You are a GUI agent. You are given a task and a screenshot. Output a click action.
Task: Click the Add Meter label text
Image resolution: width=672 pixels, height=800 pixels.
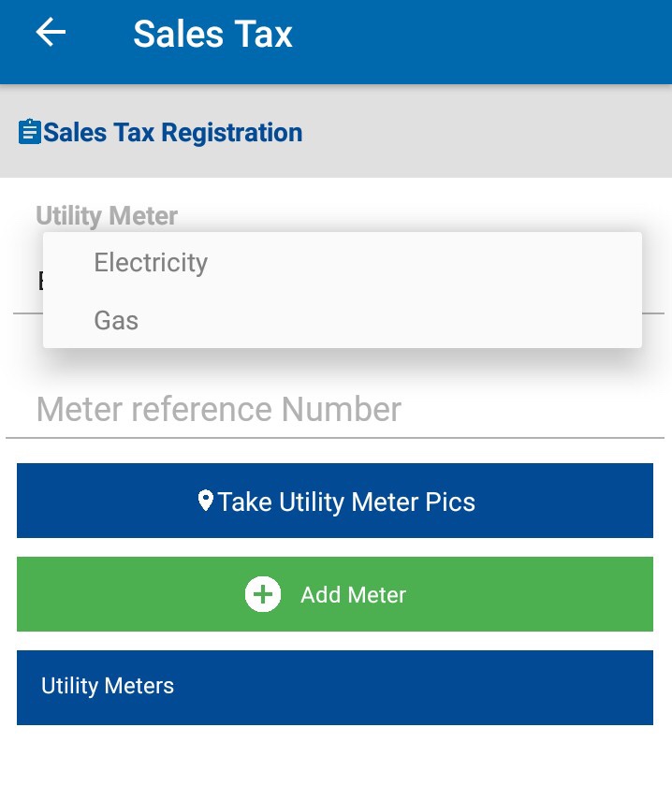coord(353,595)
